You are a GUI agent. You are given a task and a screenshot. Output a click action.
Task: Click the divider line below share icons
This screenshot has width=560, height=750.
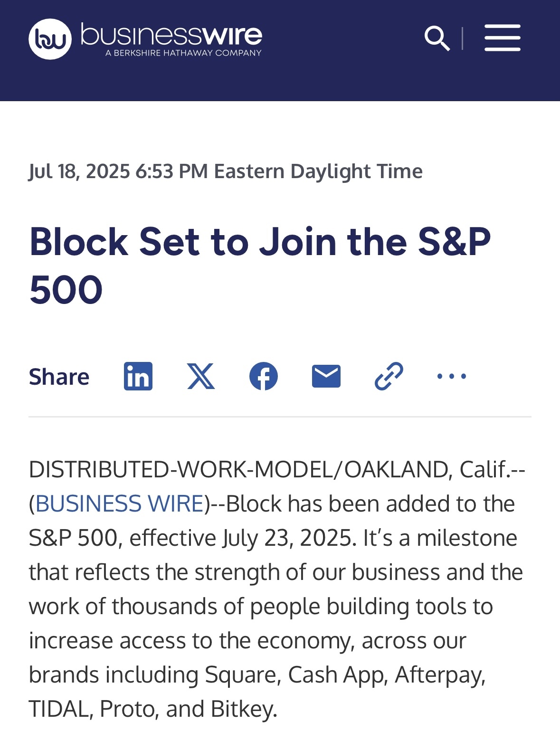click(x=280, y=417)
